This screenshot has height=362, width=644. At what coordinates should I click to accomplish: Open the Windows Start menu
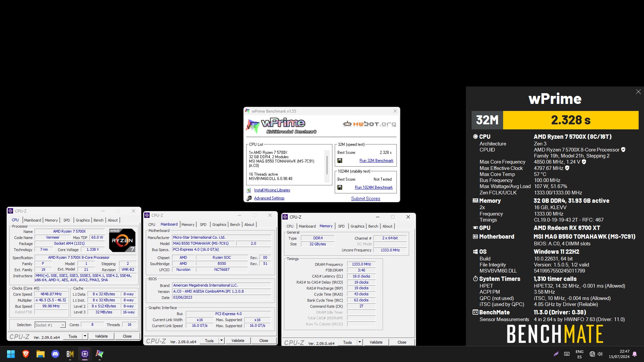point(11,354)
